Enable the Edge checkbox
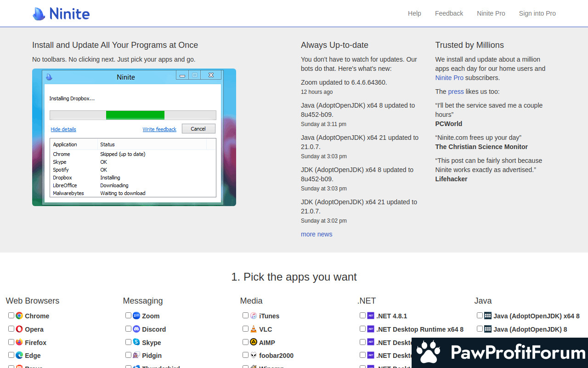Screen dimensions: 588x368 click(x=11, y=355)
